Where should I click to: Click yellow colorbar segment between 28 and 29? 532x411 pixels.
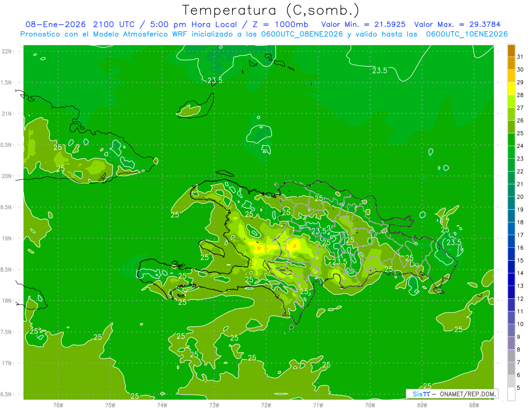pos(511,88)
